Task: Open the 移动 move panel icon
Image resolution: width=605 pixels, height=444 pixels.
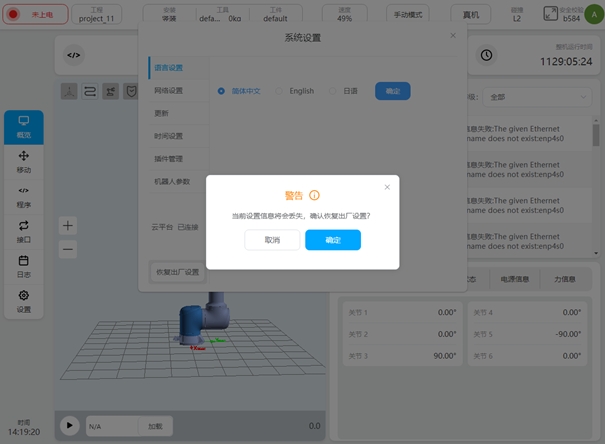Action: tap(24, 161)
